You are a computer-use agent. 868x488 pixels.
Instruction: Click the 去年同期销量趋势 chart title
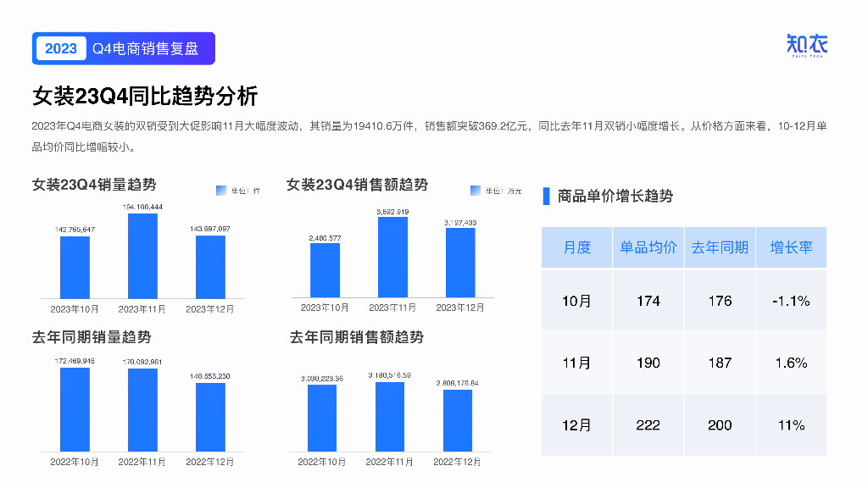(92, 337)
